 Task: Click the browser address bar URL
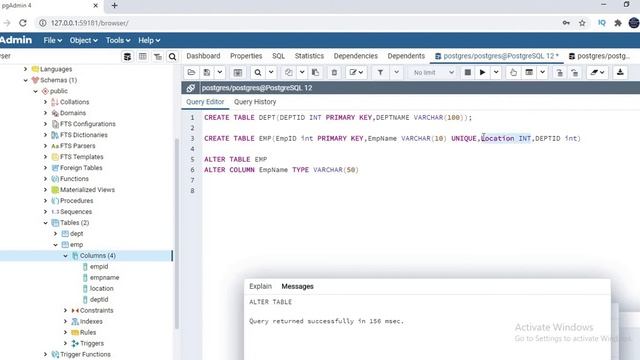(x=90, y=23)
